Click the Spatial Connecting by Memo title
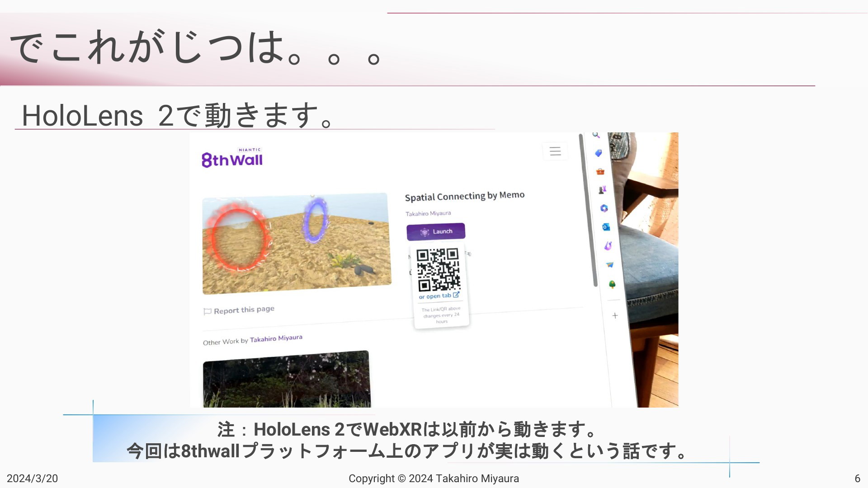Image resolution: width=868 pixels, height=488 pixels. [x=465, y=196]
